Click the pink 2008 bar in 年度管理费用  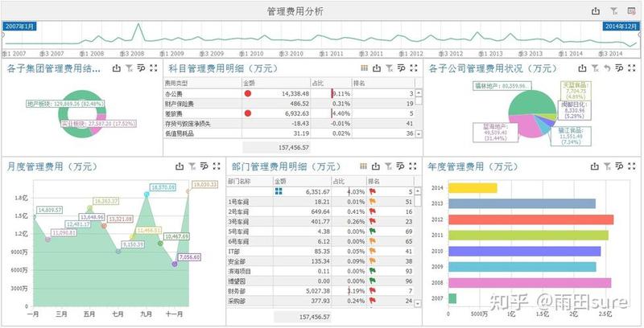coord(530,283)
